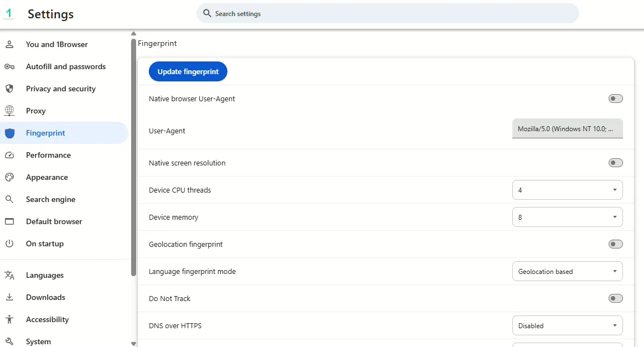Click the download arrow icon for Downloads

(x=9, y=297)
